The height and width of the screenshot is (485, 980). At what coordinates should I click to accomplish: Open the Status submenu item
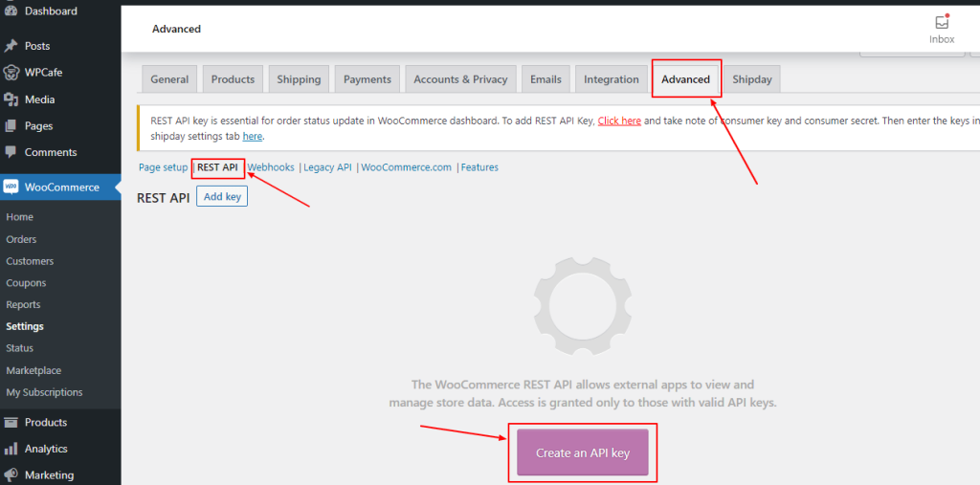pyautogui.click(x=20, y=348)
